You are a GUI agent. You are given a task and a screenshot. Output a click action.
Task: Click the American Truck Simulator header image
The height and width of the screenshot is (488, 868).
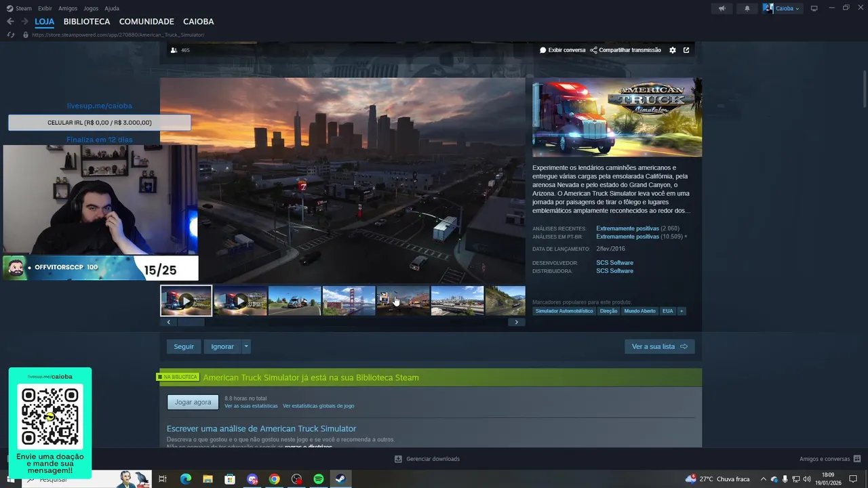click(617, 117)
